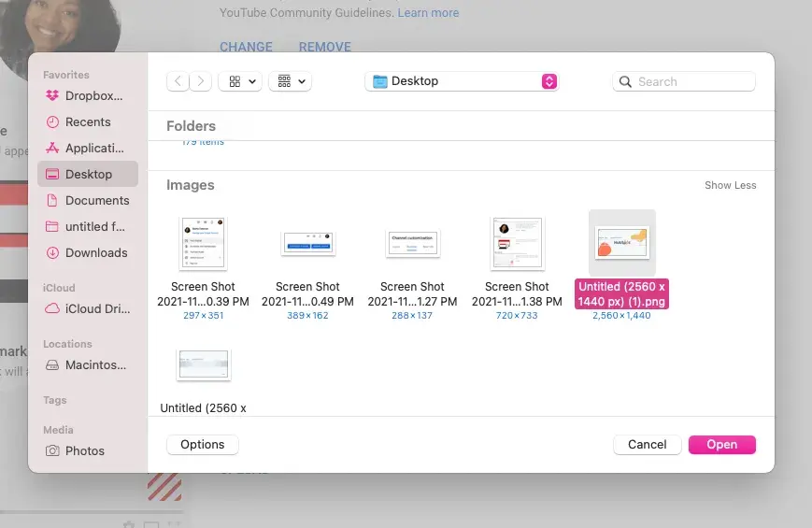Open the icon view options dropdown

[x=240, y=81]
